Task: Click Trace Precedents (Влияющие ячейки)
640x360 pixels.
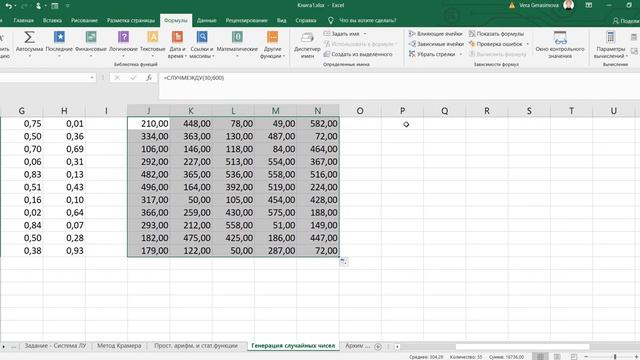Action: (436, 34)
